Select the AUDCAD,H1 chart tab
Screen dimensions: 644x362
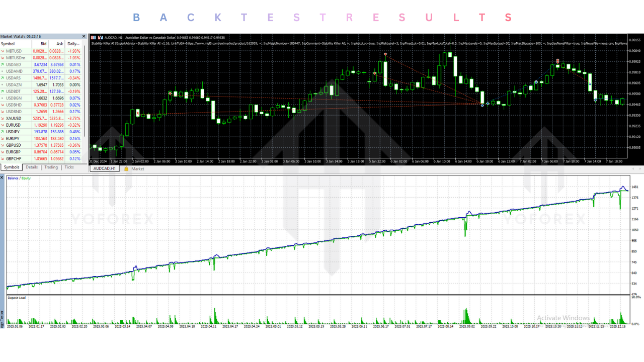pos(104,169)
